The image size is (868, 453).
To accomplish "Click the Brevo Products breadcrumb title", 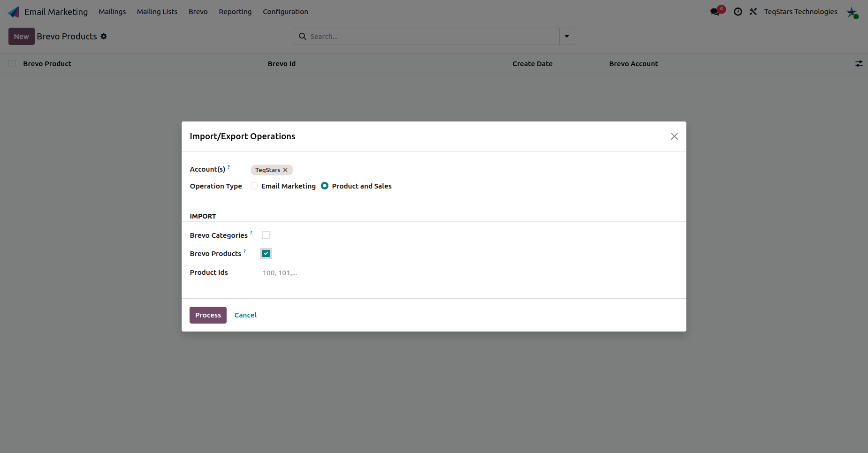I will click(x=67, y=36).
